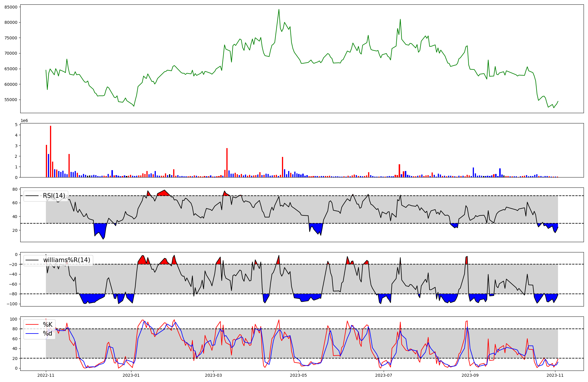Click the 2023-03 x-axis date label
The height and width of the screenshot is (382, 588).
tap(213, 375)
